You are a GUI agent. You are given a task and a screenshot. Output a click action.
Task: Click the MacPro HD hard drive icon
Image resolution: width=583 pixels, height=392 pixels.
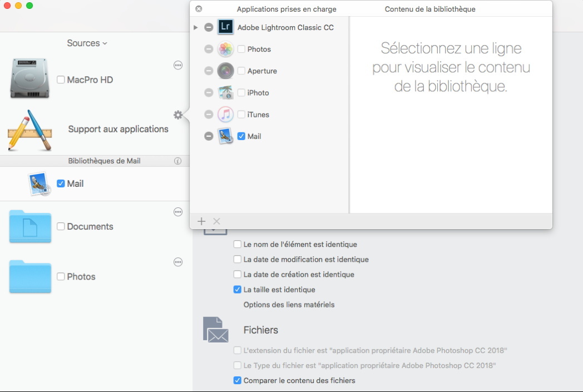pos(29,78)
